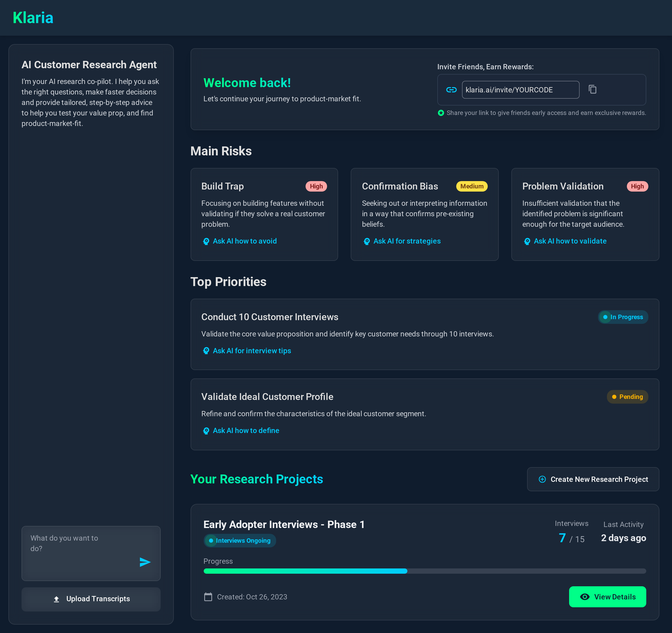Click the send arrow in the chat box
This screenshot has height=633, width=672.
(x=145, y=562)
